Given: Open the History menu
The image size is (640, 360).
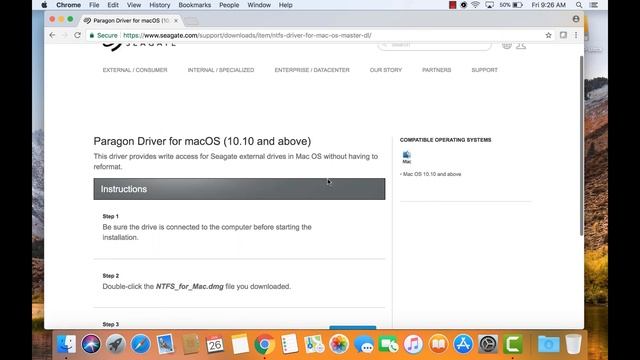Looking at the screenshot, I should 160,5.
